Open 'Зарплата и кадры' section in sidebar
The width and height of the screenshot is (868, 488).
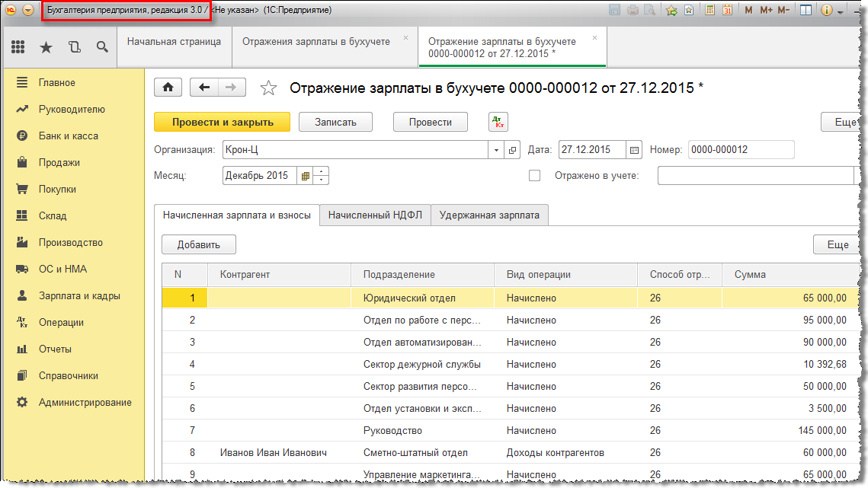[x=79, y=295]
